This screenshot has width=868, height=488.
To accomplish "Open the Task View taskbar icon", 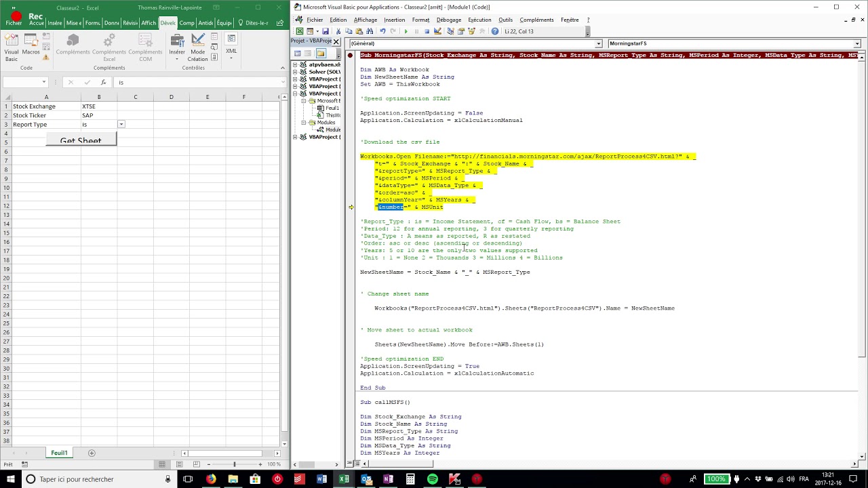I will click(x=188, y=479).
